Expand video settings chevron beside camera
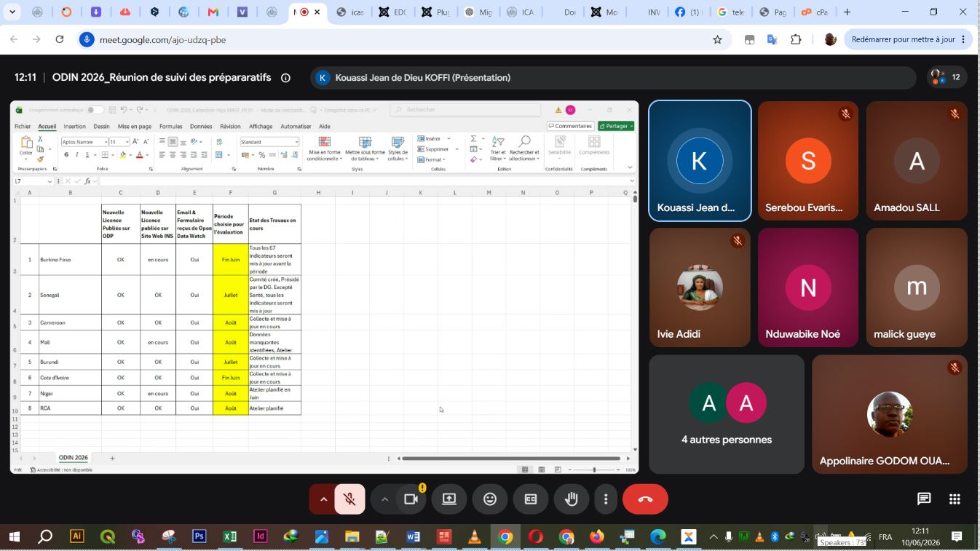980x551 pixels. [384, 499]
